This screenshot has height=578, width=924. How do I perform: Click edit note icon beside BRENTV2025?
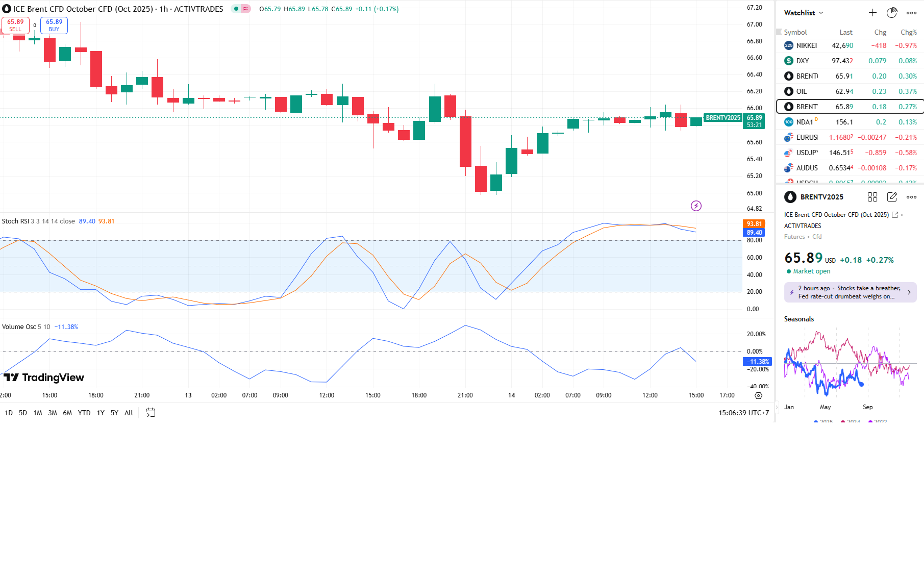pos(892,197)
